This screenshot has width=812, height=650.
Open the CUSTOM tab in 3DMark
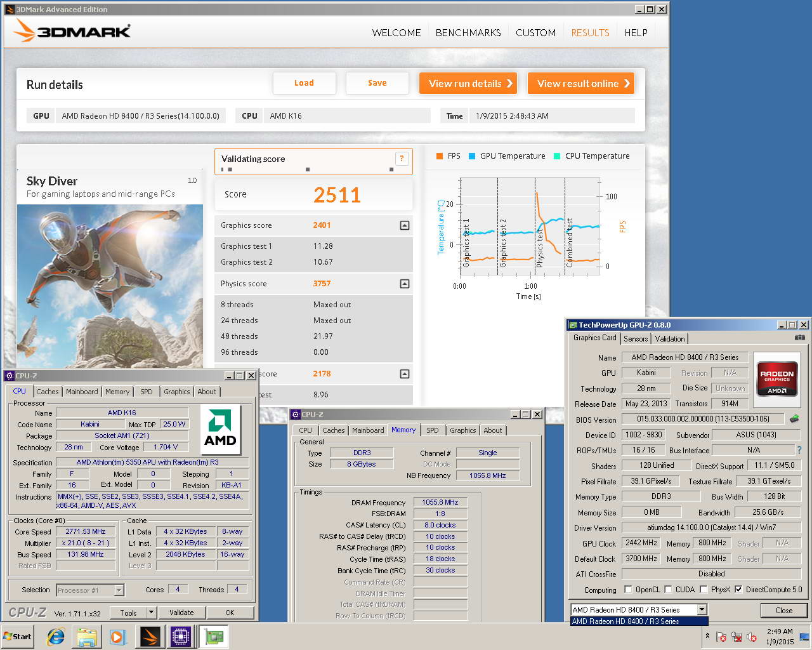click(x=535, y=33)
